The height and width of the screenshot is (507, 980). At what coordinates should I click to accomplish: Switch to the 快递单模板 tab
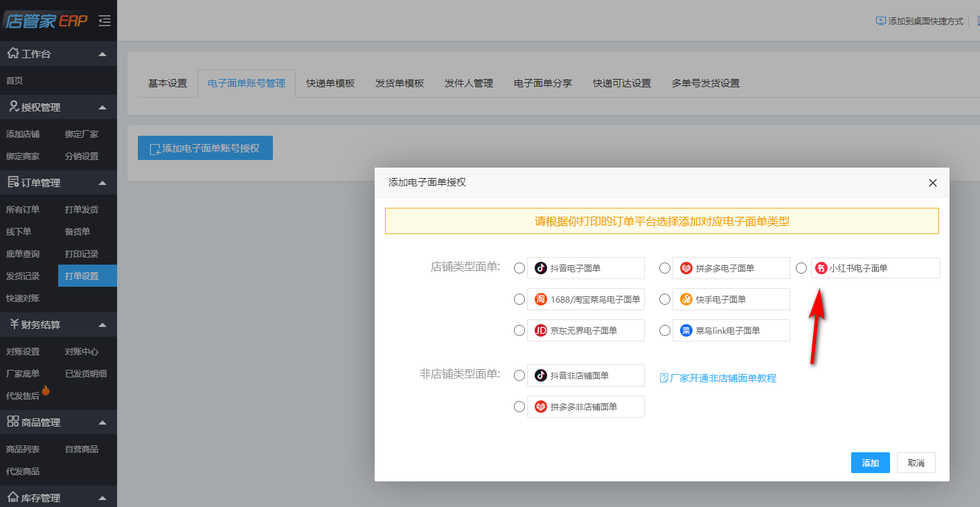point(330,83)
